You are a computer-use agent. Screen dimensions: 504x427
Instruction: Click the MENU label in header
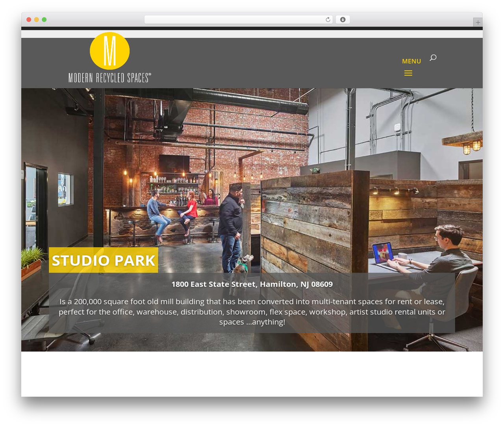pos(411,61)
